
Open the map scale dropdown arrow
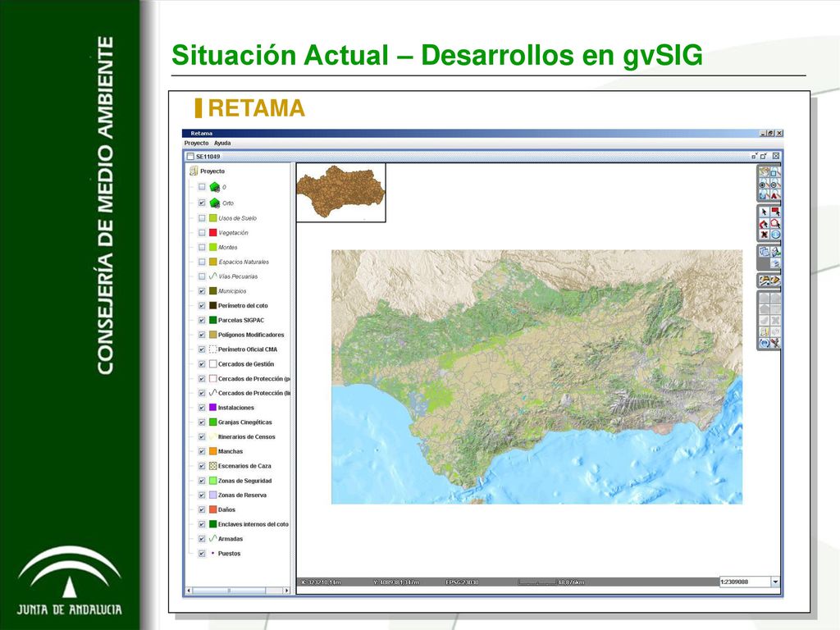pos(775,582)
